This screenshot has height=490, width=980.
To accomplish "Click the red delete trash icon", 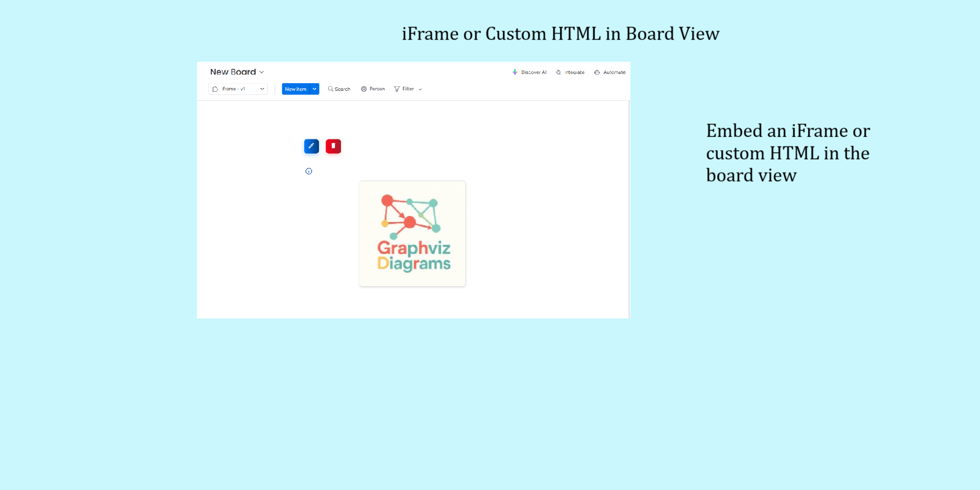I will click(333, 146).
